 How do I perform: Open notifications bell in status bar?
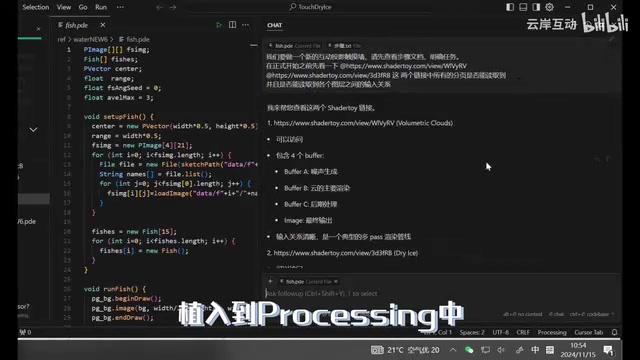click(614, 332)
